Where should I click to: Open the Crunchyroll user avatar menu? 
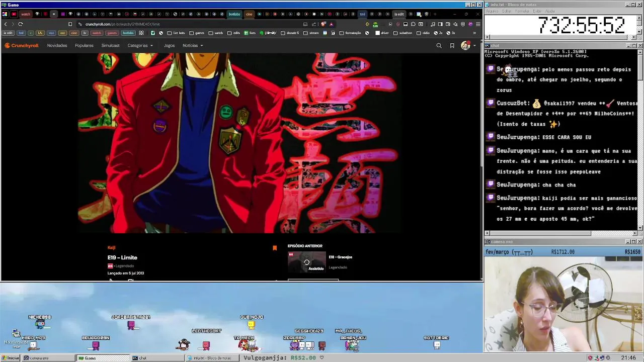[x=468, y=46]
